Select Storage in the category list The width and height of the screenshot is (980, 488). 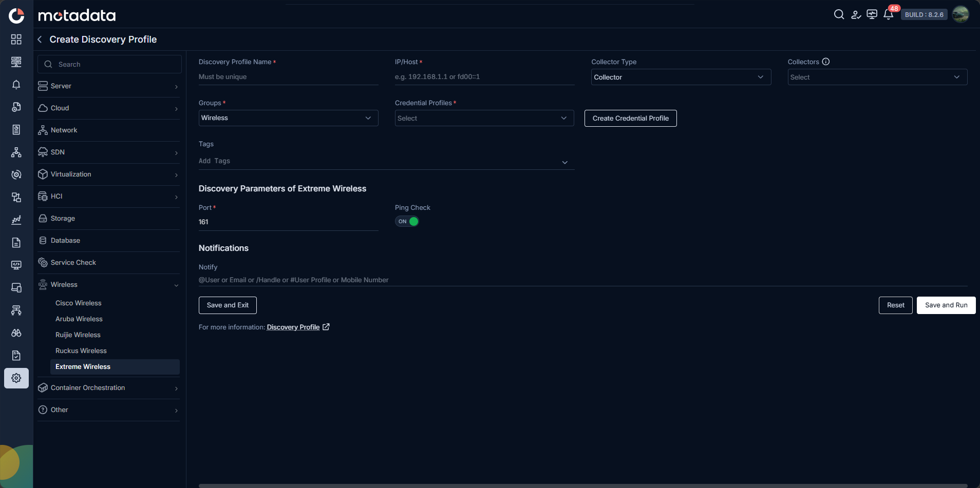coord(108,219)
